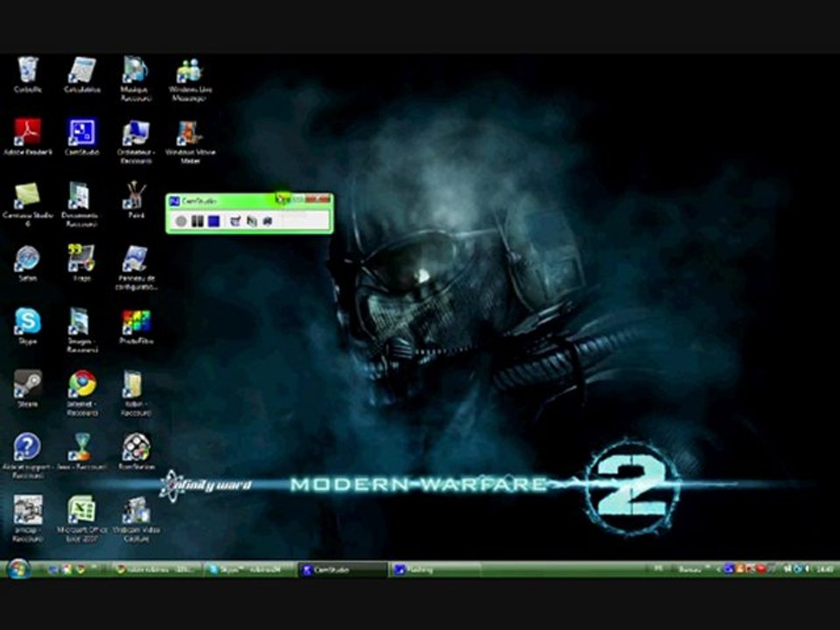The image size is (840, 630).
Task: Open the Camtasia Studio 6 desktop shortcut
Action: pyautogui.click(x=27, y=205)
